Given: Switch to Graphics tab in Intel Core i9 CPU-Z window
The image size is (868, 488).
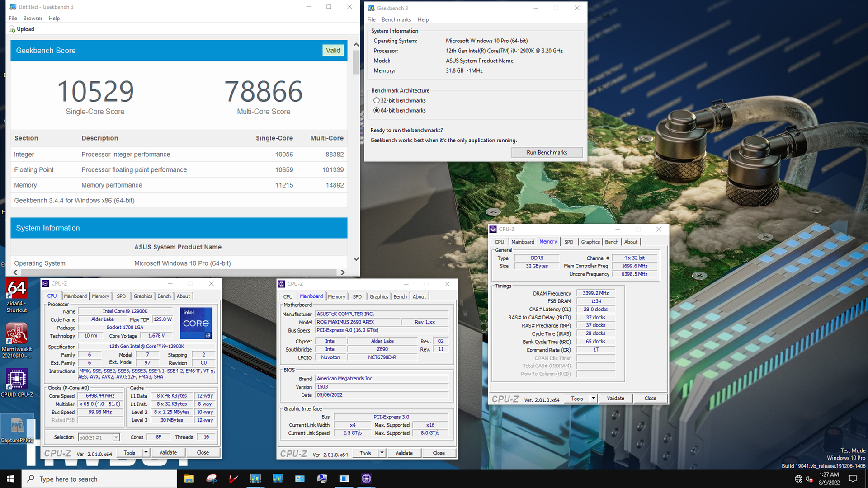Looking at the screenshot, I should click(143, 296).
